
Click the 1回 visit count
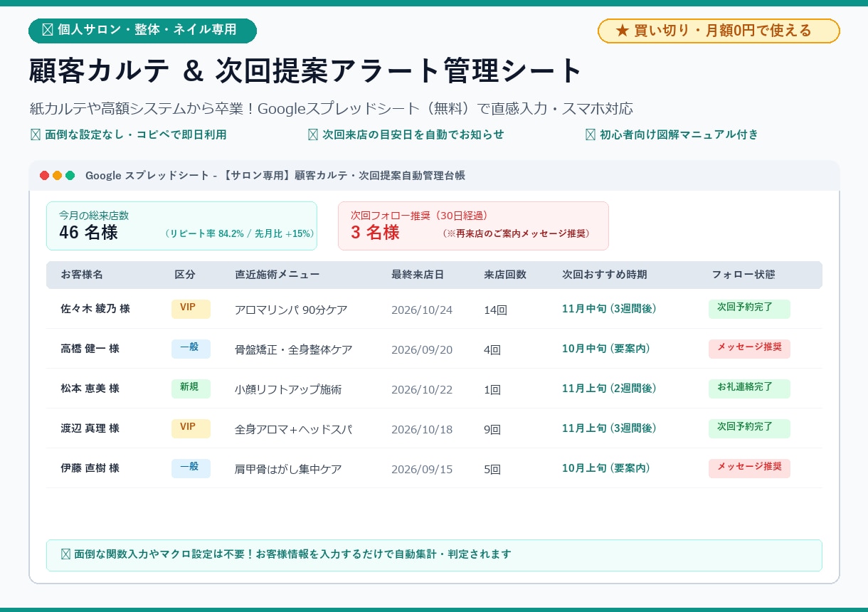point(492,390)
